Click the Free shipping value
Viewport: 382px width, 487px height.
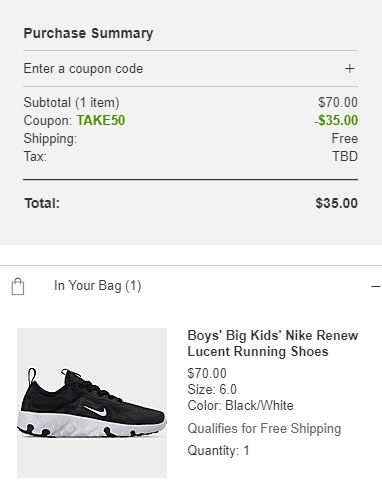pyautogui.click(x=345, y=138)
